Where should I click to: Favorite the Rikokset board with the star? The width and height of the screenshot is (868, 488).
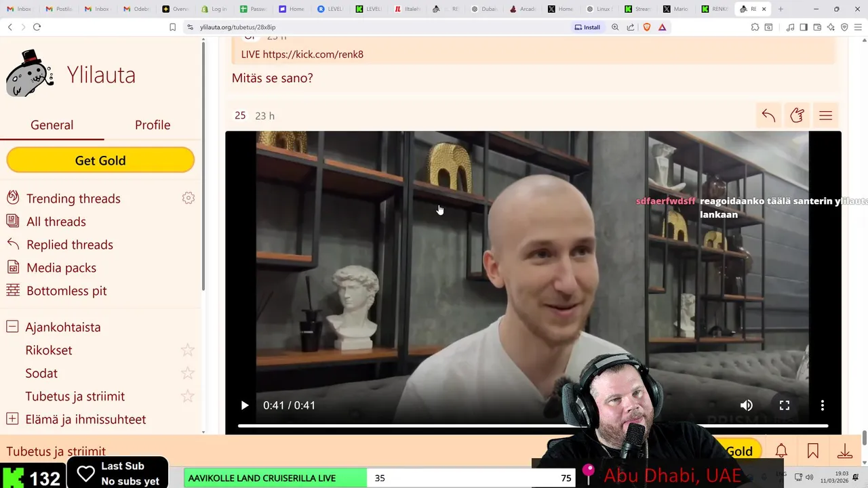point(188,350)
